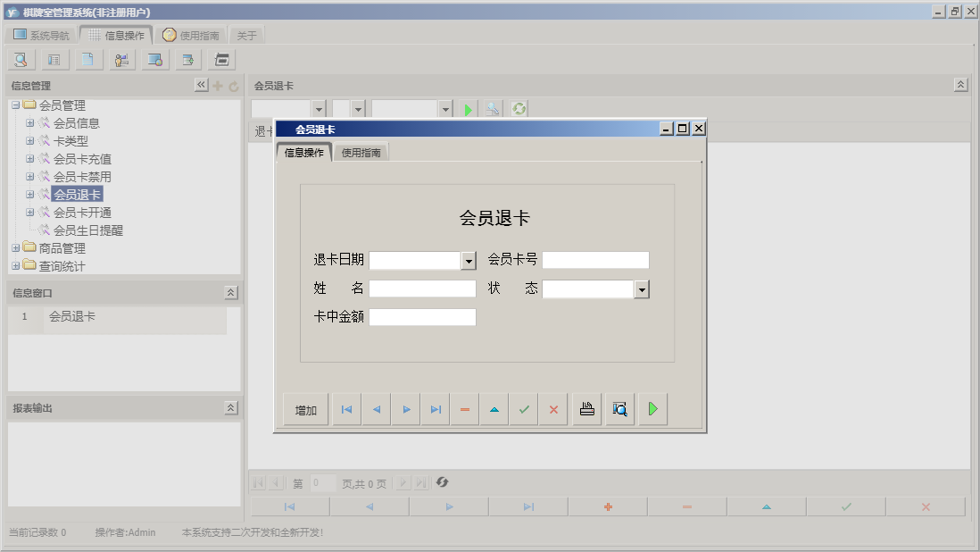Confirm entry with the green checkmark icon

[523, 408]
